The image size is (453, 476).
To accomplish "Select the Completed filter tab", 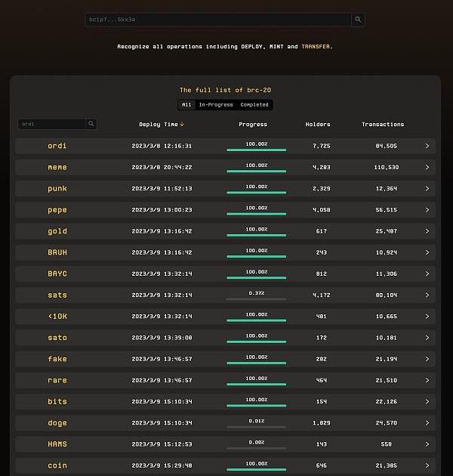I will [254, 105].
